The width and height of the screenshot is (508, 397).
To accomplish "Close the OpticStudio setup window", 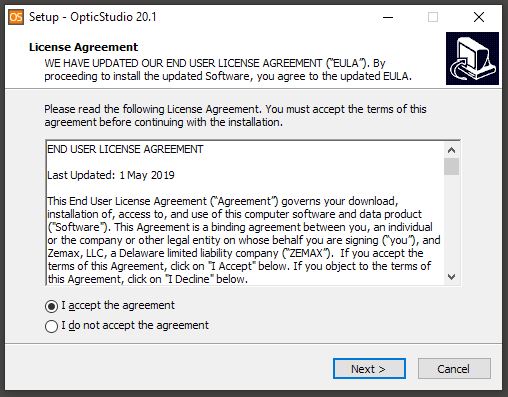I will [x=479, y=17].
